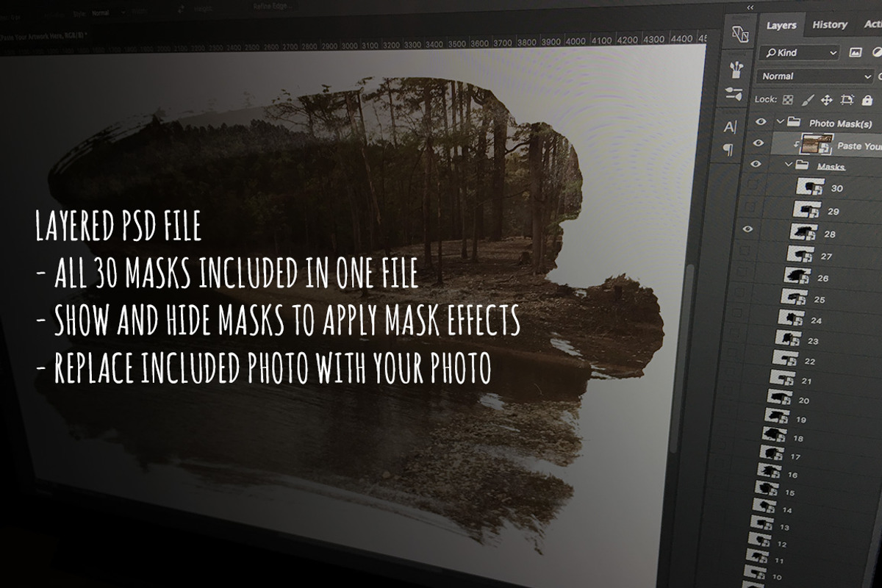882x588 pixels.
Task: Hide mask layer 28
Action: pos(748,229)
